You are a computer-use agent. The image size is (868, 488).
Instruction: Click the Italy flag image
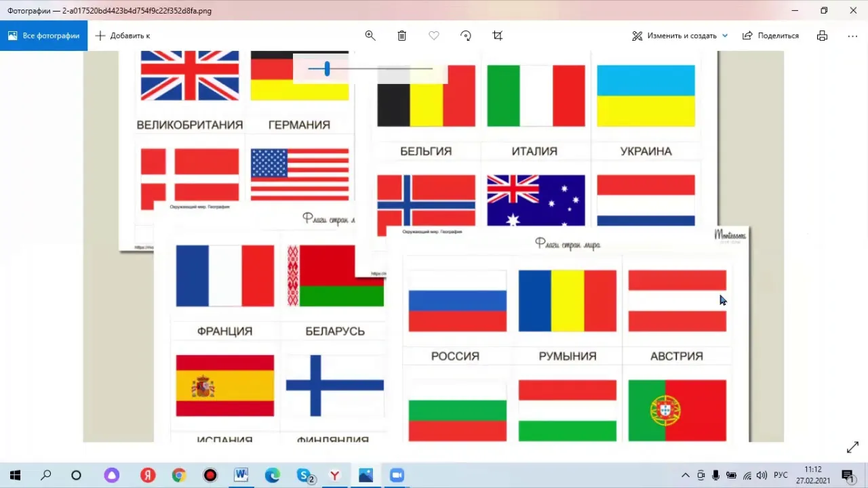(x=536, y=96)
